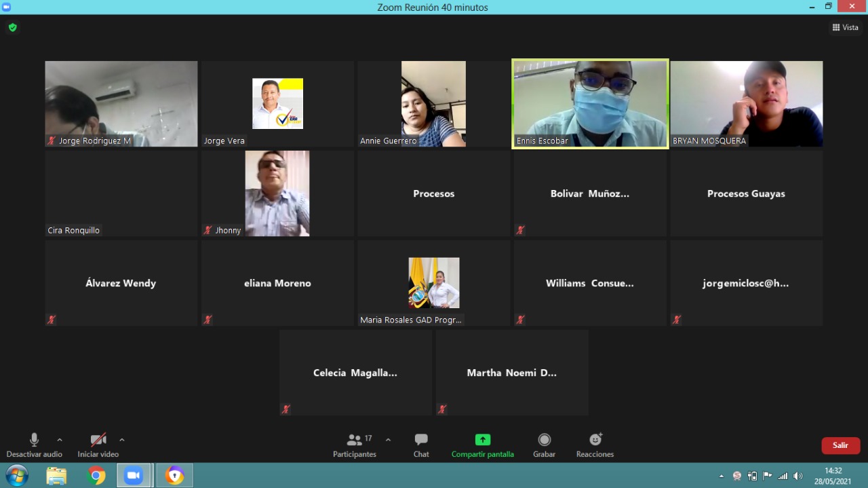Screen dimensions: 868x488
Task: Click the Procesos Guayas participant tile
Action: (746, 193)
